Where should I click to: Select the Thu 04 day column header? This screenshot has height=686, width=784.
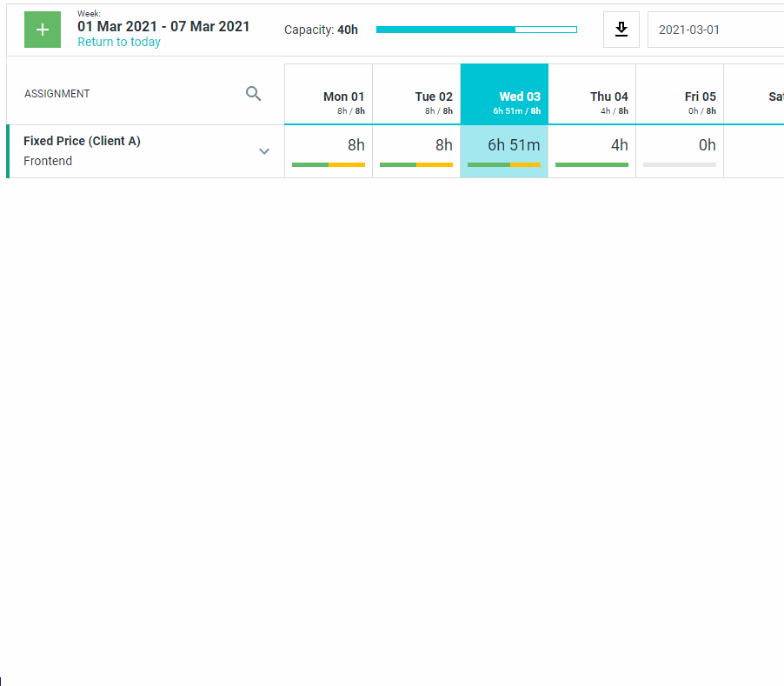[x=592, y=95]
